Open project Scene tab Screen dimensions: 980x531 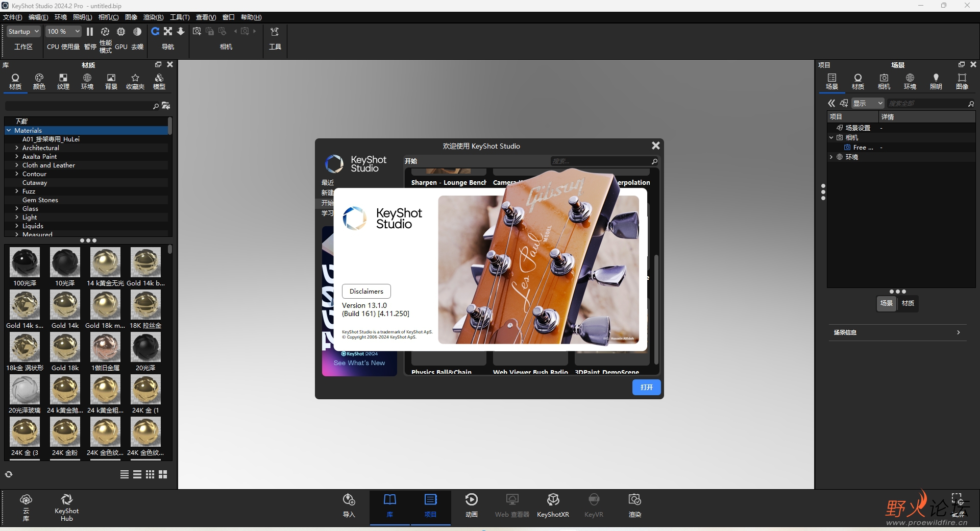click(832, 82)
